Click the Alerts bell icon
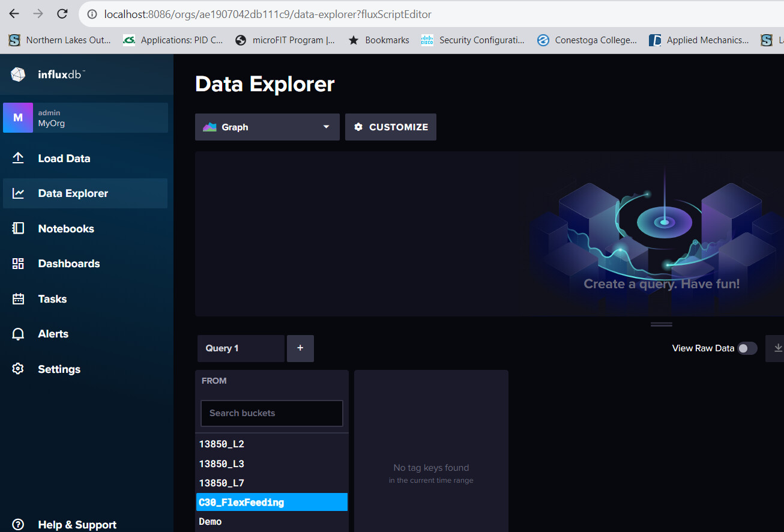 pos(18,334)
